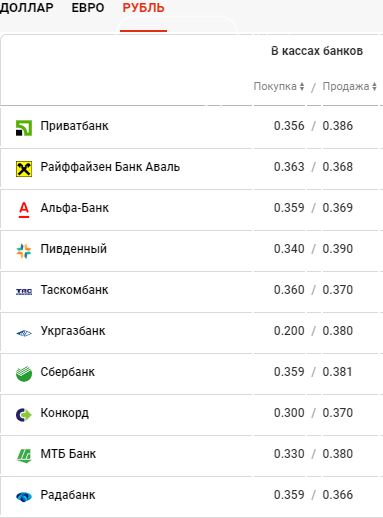This screenshot has height=518, width=383.
Task: Click the Райффайзен Банк Аваль yellow logo
Action: coord(24,169)
